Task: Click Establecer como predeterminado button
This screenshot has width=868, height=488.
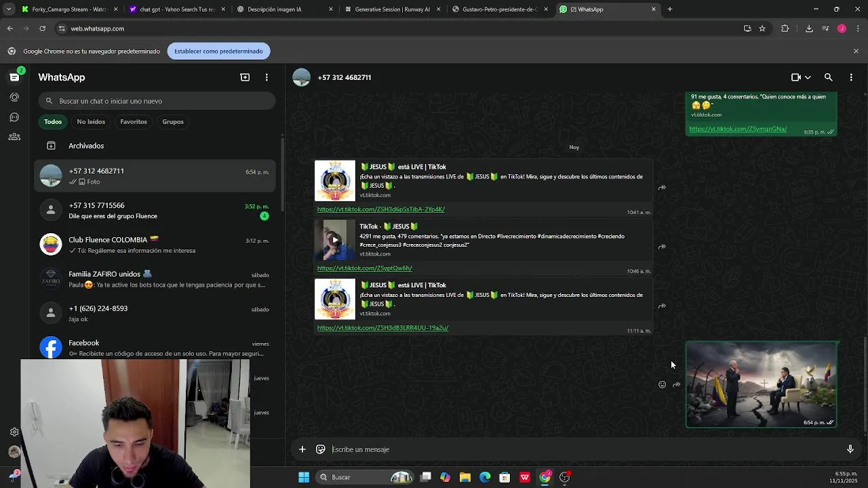Action: (218, 51)
